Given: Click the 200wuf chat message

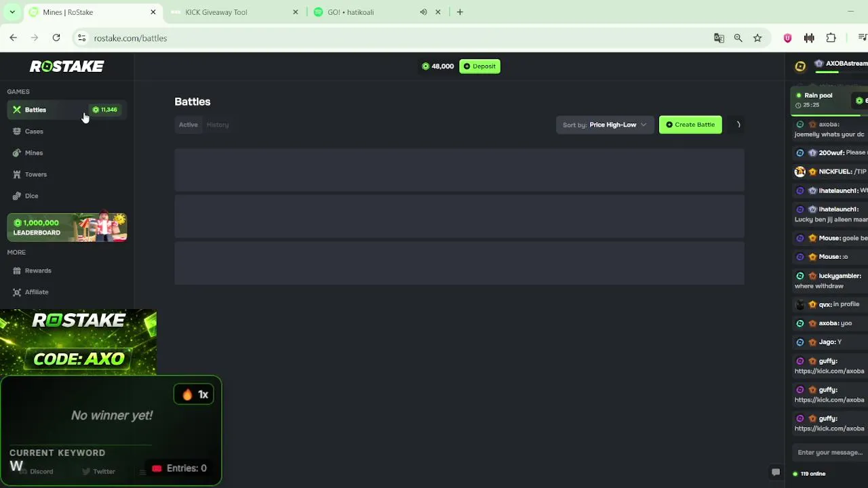Looking at the screenshot, I should coord(831,152).
